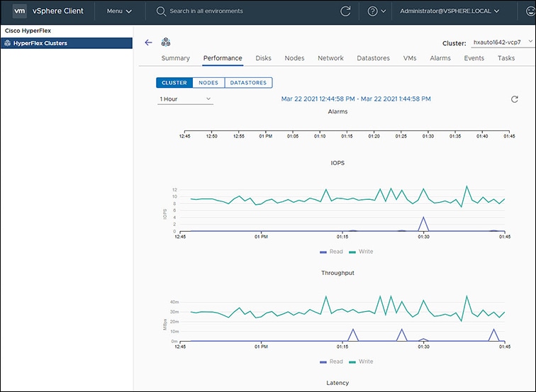
Task: Open the help question mark icon
Action: tap(372, 11)
